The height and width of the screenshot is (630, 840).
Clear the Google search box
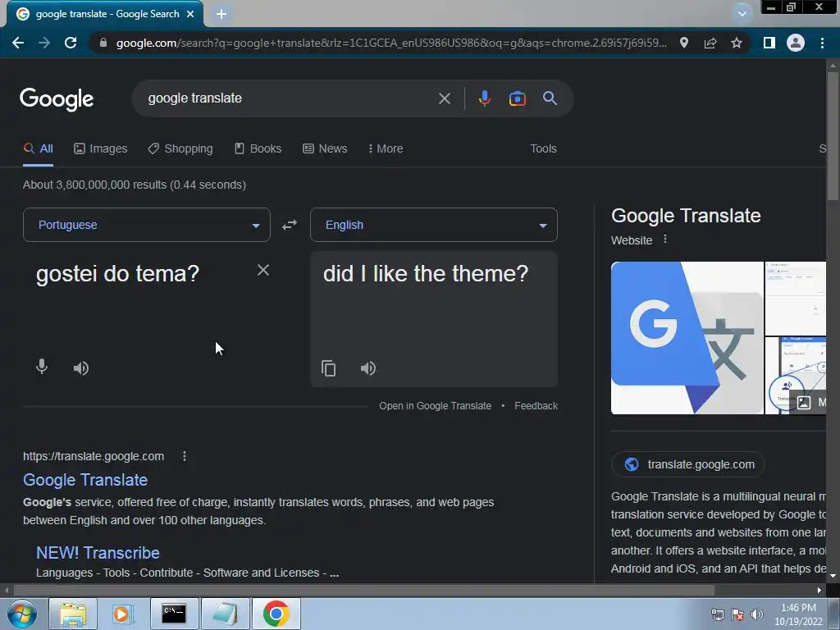(x=445, y=98)
